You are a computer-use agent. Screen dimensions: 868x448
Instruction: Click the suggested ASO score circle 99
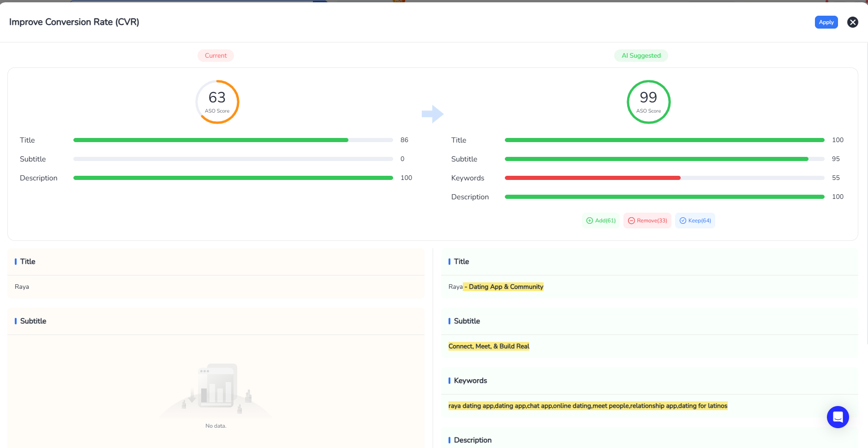coord(648,102)
